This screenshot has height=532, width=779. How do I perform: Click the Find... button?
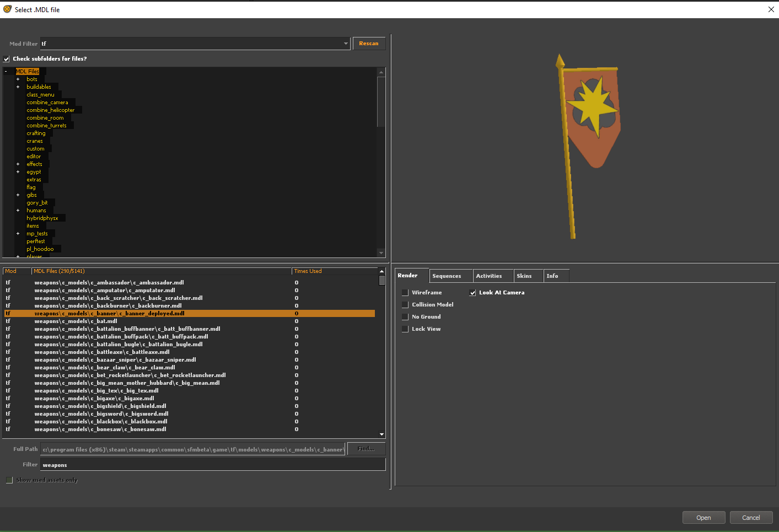[x=366, y=449]
